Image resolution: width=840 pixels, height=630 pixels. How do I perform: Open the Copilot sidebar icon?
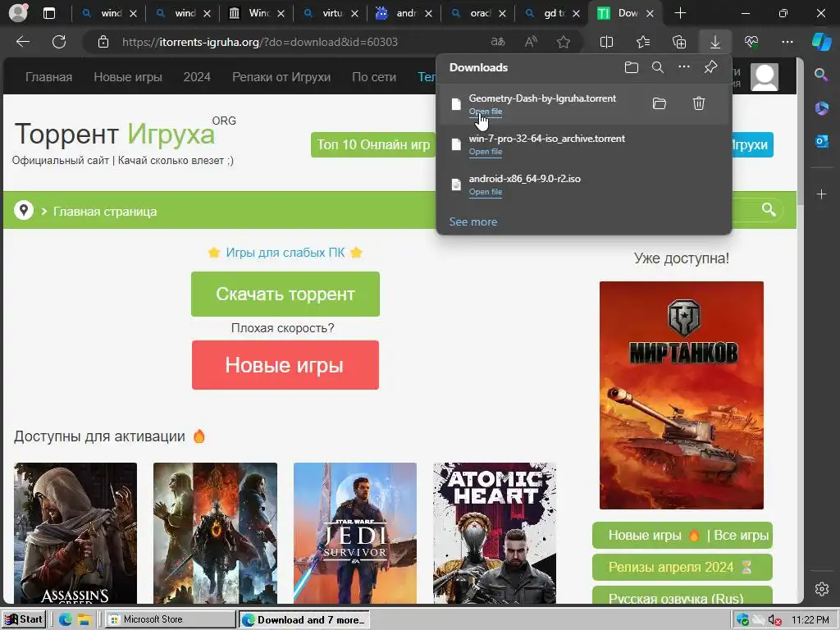pos(822,42)
